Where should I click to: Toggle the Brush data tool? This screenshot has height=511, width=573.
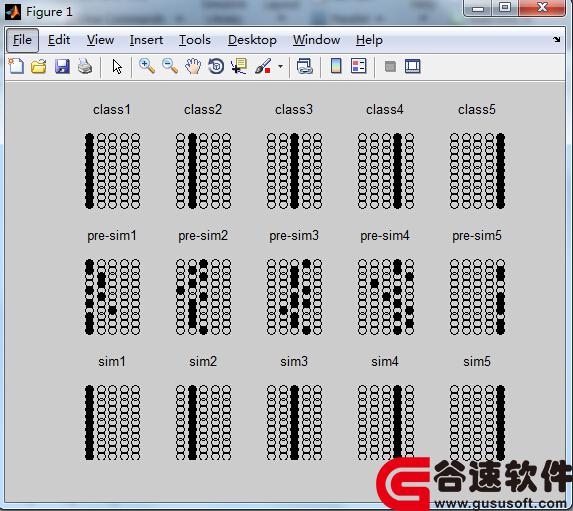point(263,67)
